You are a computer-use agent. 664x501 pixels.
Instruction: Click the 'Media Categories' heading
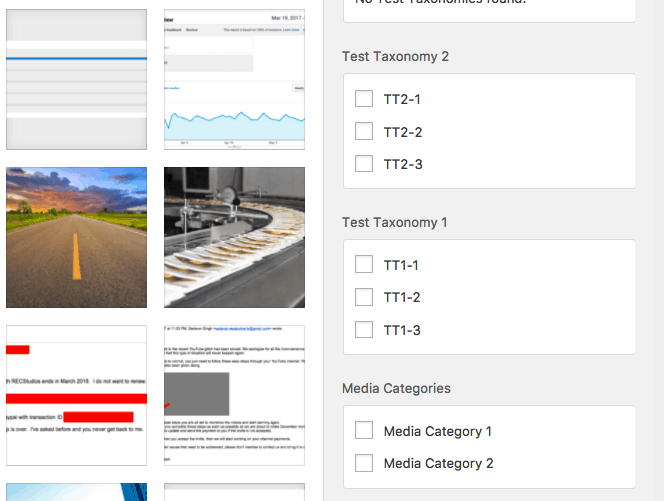[396, 388]
